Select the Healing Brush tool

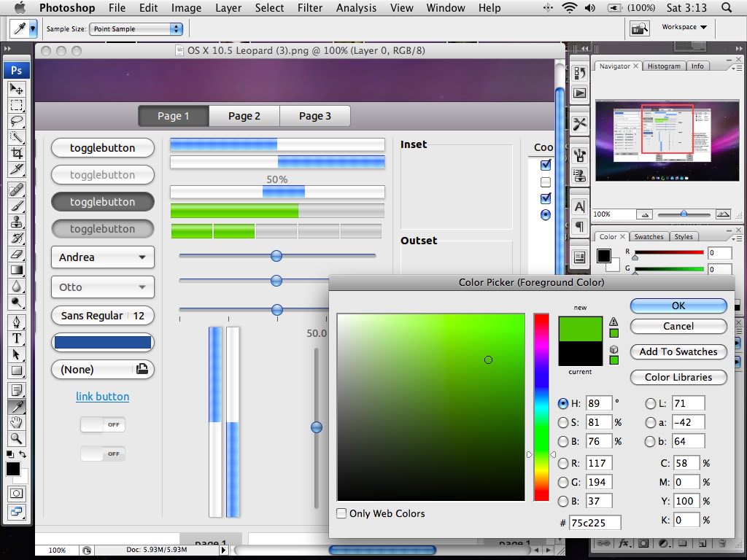coord(17,190)
